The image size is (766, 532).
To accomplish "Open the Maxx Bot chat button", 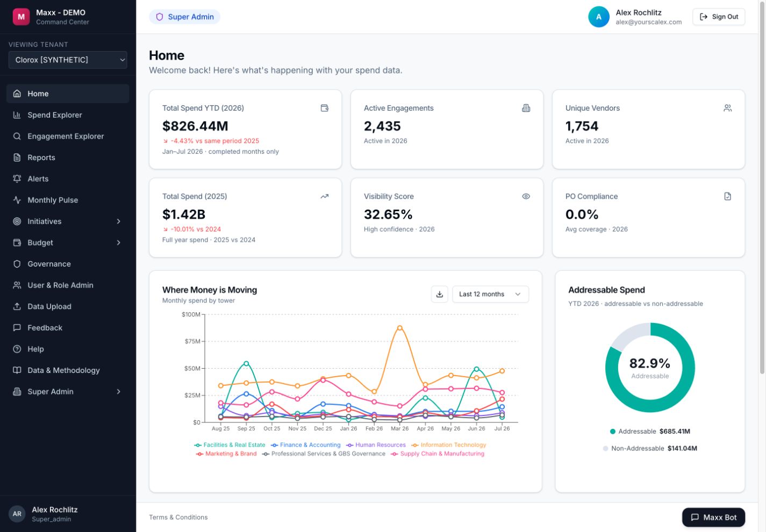I will 713,517.
